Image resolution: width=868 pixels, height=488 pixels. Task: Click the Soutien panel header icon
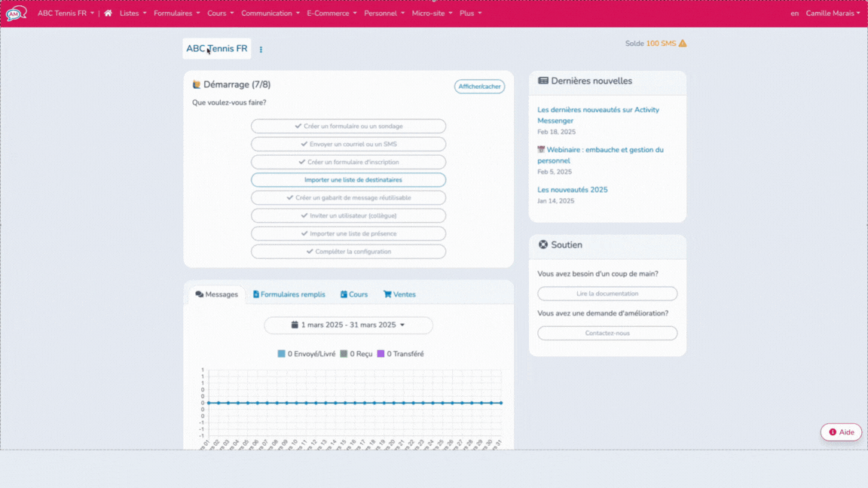pyautogui.click(x=545, y=244)
